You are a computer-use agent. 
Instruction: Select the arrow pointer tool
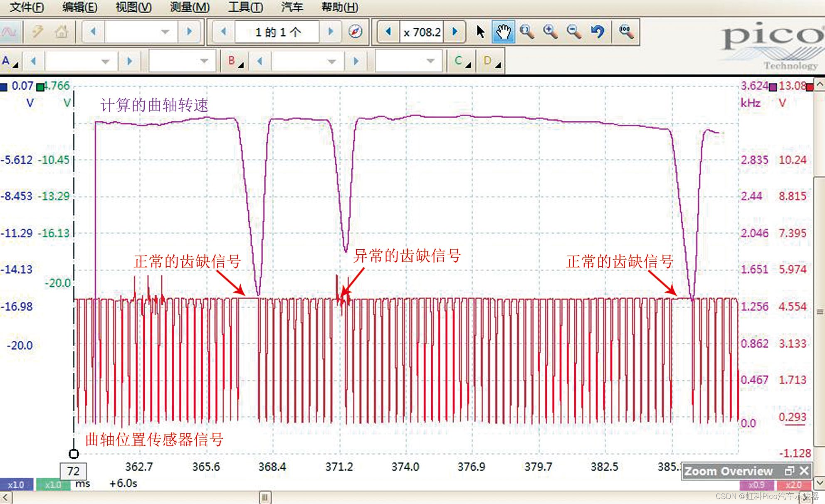[480, 32]
